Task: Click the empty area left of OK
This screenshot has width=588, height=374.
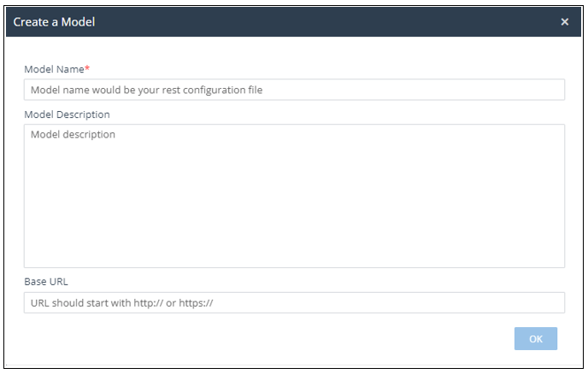Action: (342, 339)
